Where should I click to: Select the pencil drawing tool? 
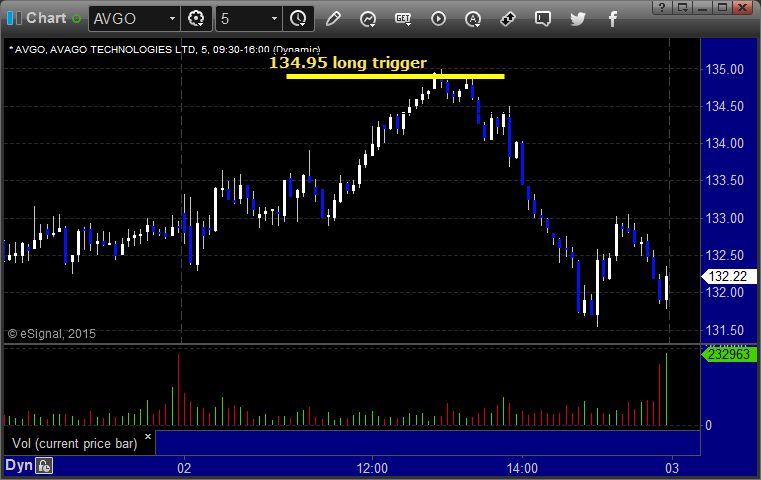pyautogui.click(x=333, y=19)
